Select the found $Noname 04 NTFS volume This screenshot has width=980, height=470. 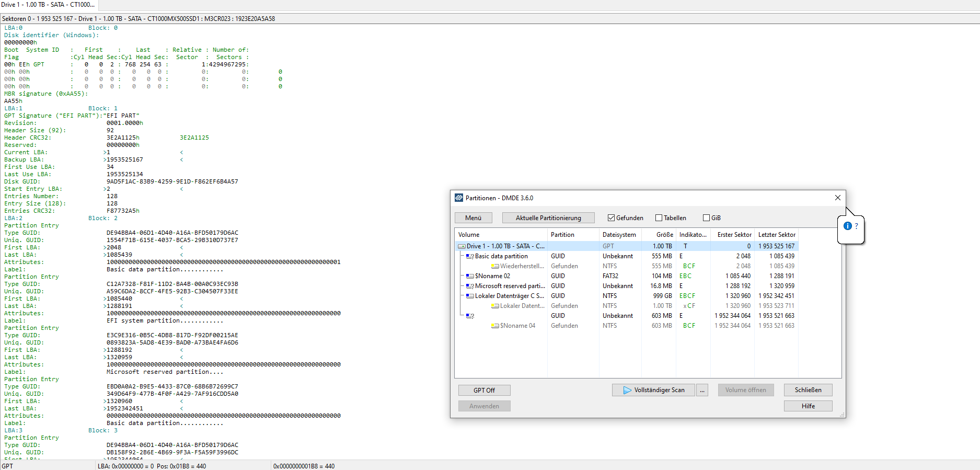point(627,326)
